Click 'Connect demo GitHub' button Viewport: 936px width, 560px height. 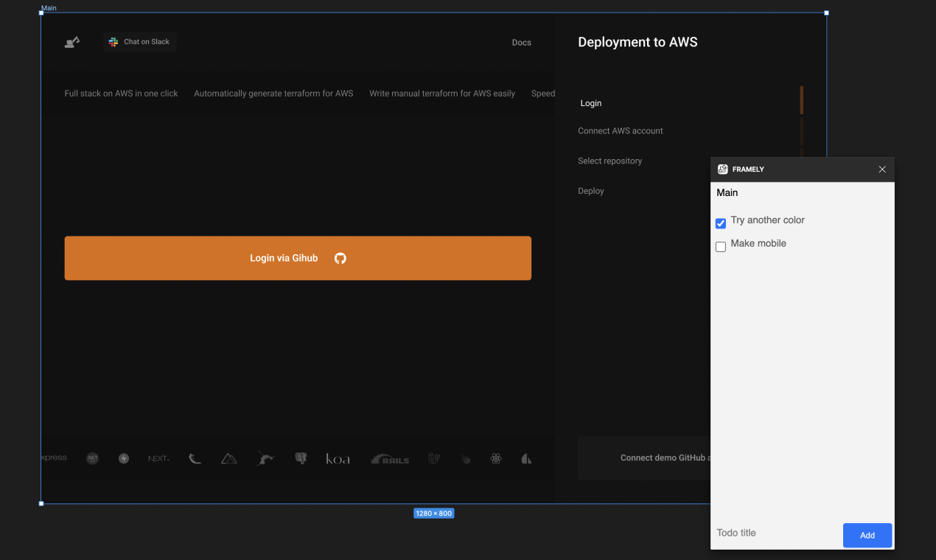[643, 458]
